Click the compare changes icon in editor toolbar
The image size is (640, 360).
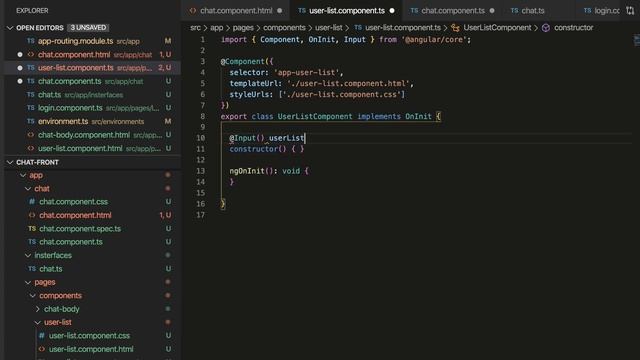(630, 11)
